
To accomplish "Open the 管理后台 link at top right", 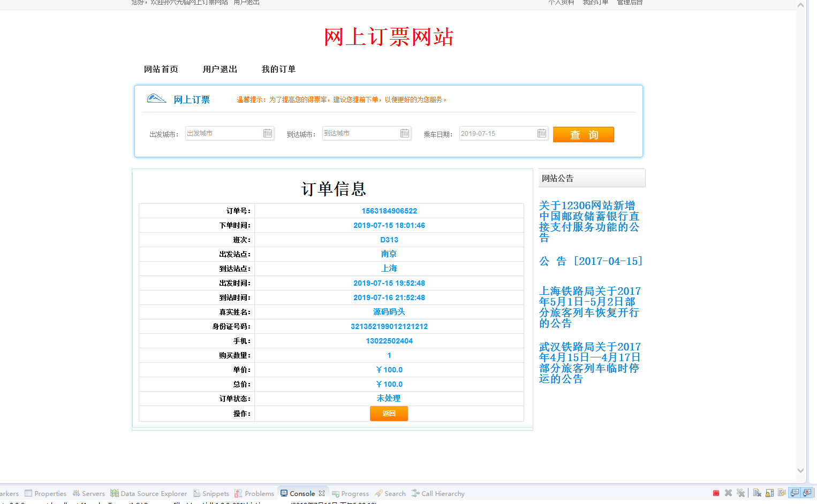I will point(629,2).
